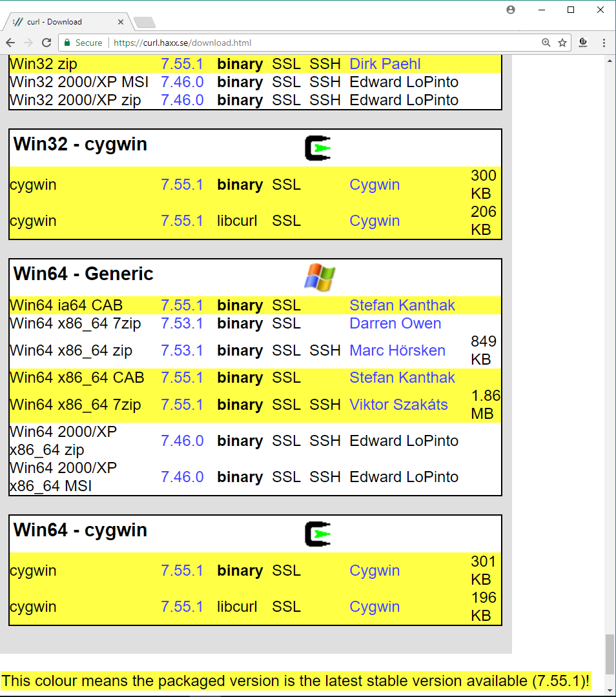This screenshot has width=616, height=697.
Task: Open the extension icon beside the bookmark star
Action: coord(583,43)
